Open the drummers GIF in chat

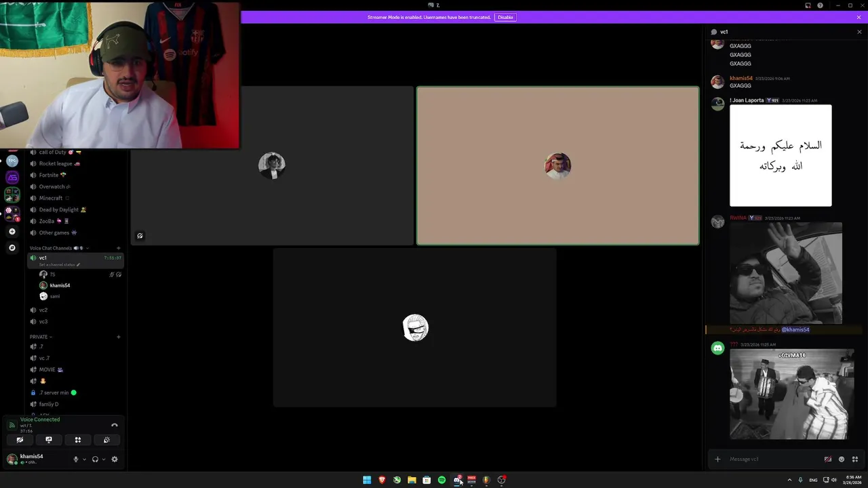[x=792, y=394]
